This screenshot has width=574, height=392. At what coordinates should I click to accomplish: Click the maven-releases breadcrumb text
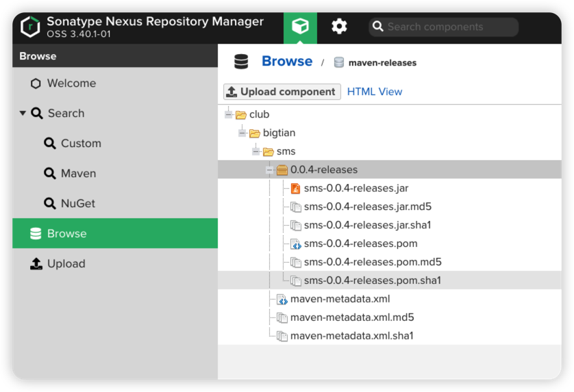click(x=382, y=63)
